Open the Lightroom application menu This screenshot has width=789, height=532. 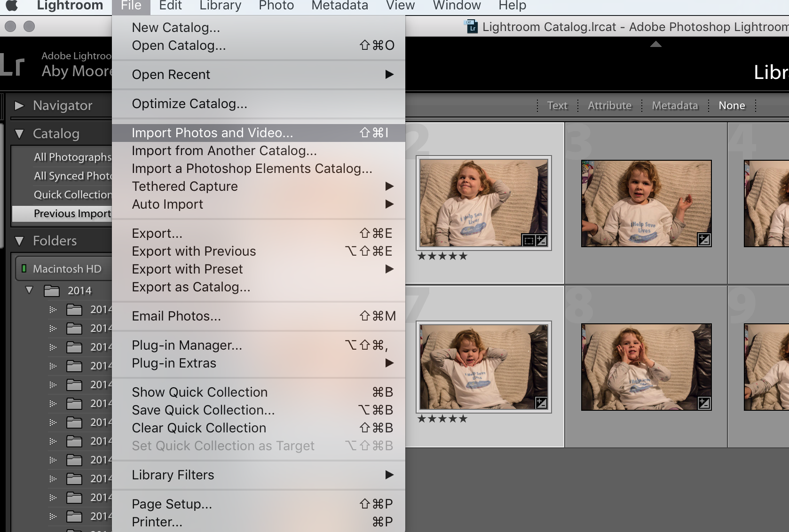[x=70, y=6]
